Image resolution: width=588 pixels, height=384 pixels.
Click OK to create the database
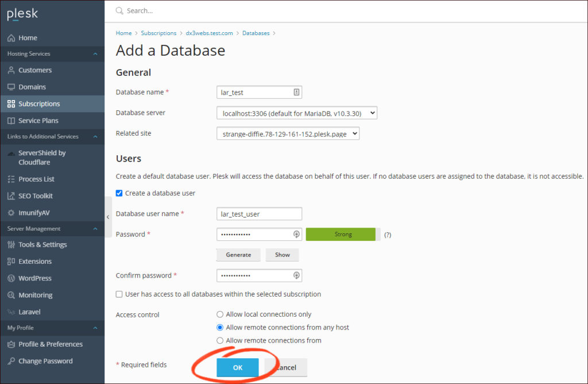(238, 367)
